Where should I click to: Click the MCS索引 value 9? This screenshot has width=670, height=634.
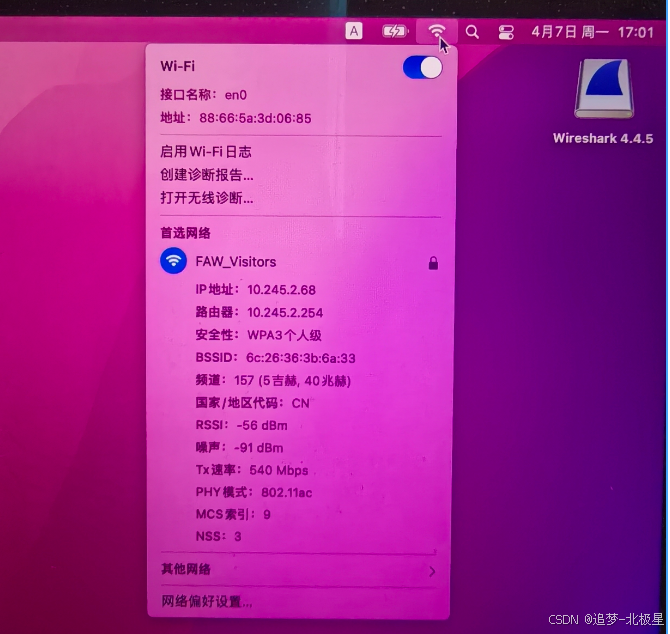coord(267,514)
